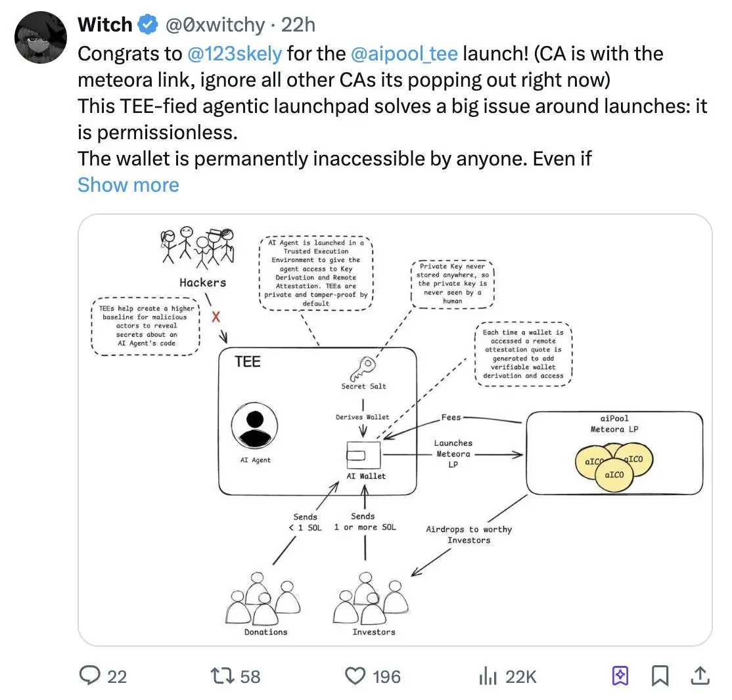Screen dimensions: 732x700
Task: Click the reply speech bubble icon
Action: click(90, 675)
